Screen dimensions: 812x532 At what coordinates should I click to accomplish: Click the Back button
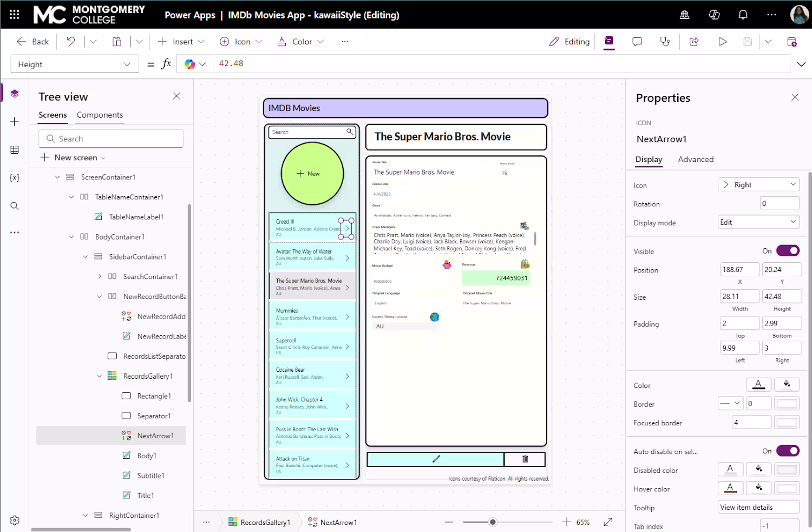(32, 42)
